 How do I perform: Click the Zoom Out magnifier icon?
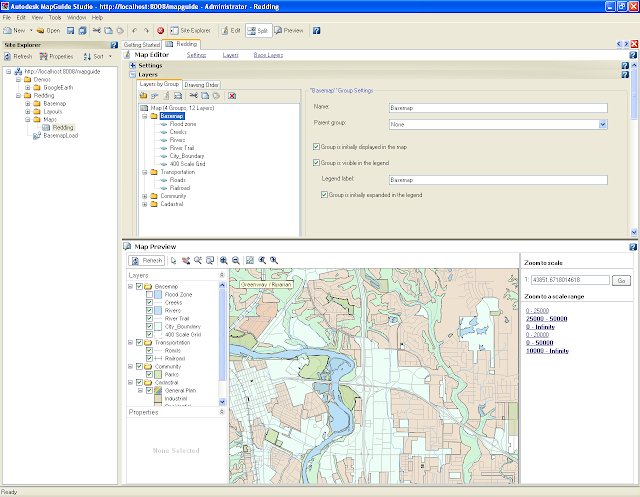click(x=236, y=260)
